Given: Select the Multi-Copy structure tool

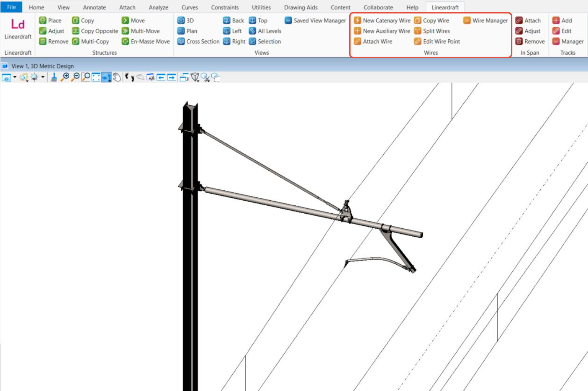Looking at the screenshot, I should 91,42.
